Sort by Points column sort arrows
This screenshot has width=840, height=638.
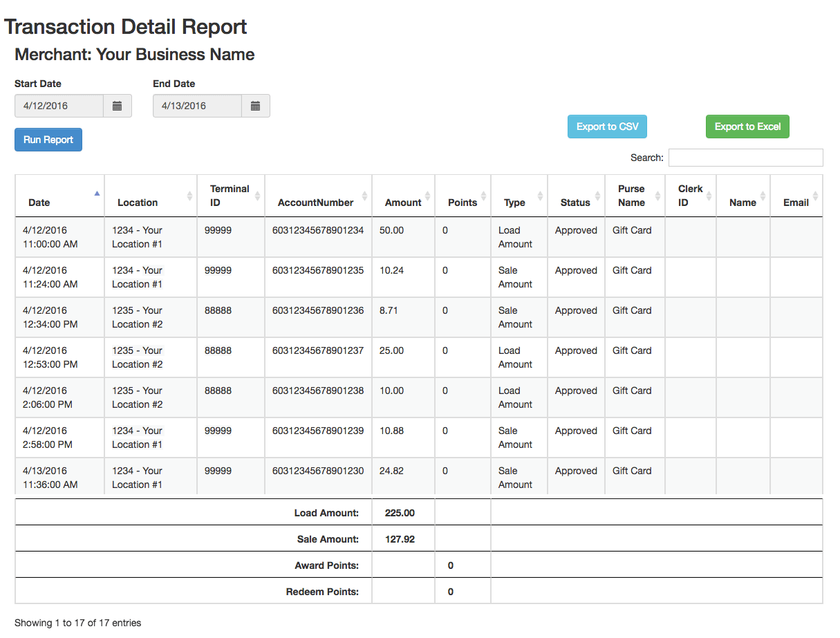483,196
